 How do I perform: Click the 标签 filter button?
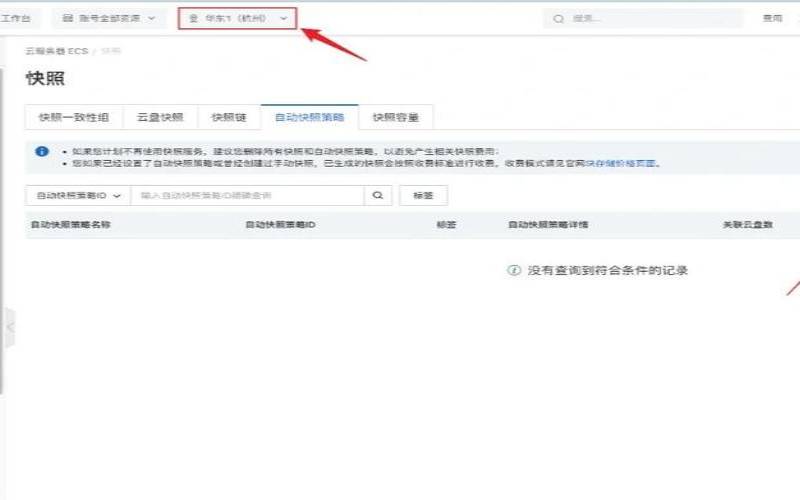[x=423, y=196]
